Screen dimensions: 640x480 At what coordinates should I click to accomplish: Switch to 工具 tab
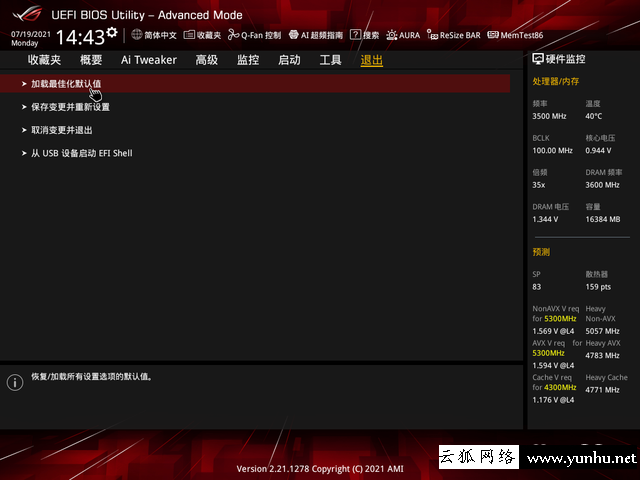[x=331, y=60]
